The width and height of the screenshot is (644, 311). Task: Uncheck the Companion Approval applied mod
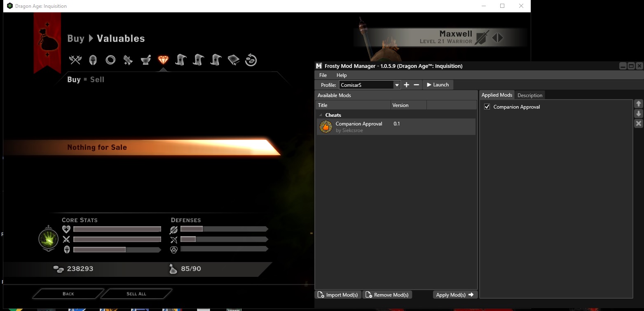(x=487, y=107)
